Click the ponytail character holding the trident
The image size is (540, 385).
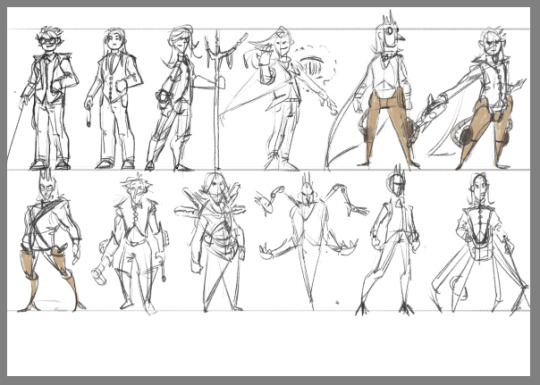tap(179, 98)
